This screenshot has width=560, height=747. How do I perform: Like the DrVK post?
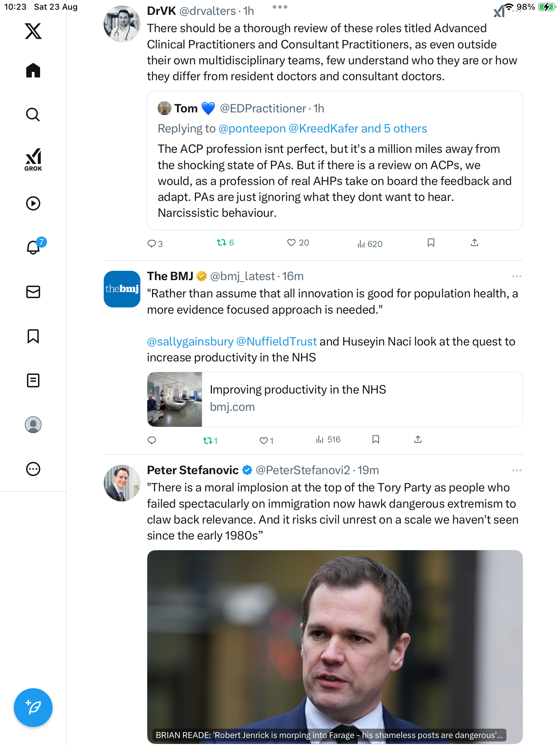point(291,243)
